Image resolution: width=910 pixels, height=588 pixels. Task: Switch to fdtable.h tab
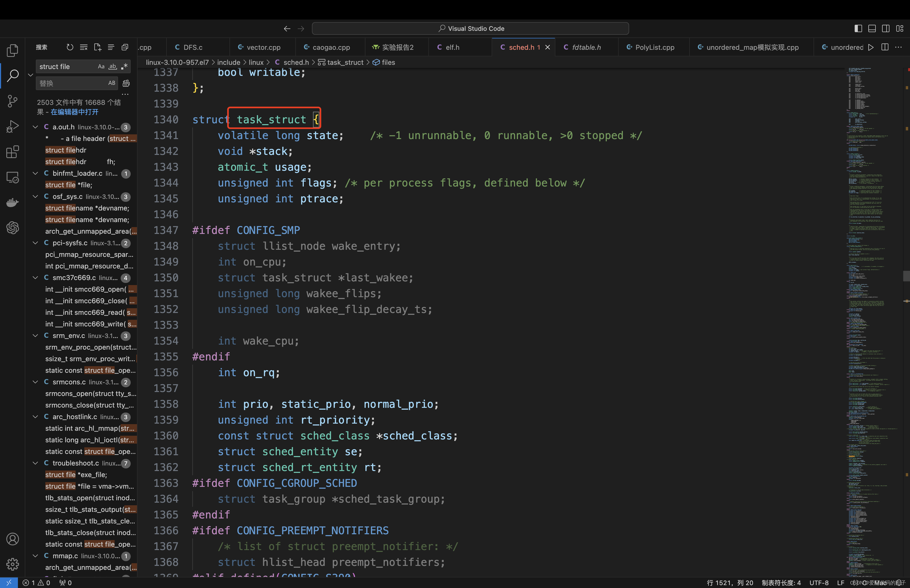click(586, 47)
